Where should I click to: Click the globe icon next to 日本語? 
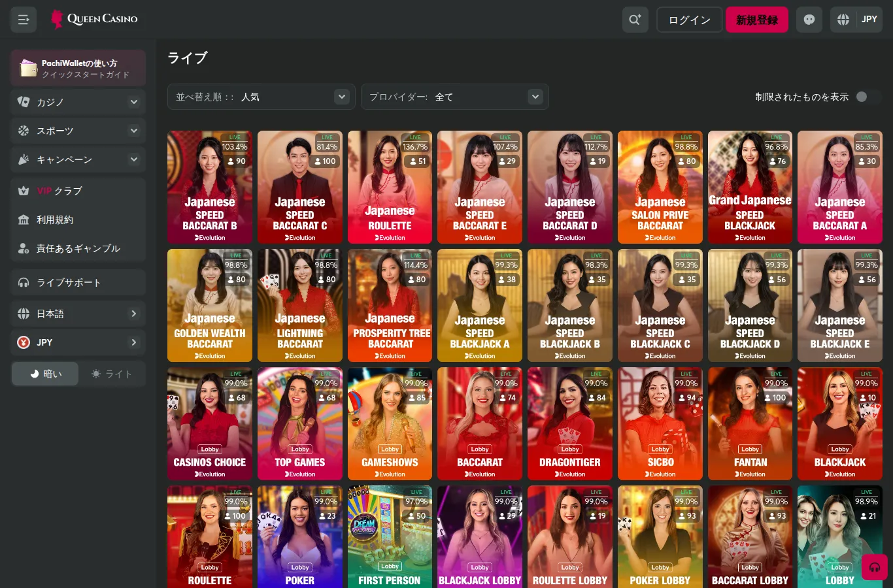click(24, 314)
